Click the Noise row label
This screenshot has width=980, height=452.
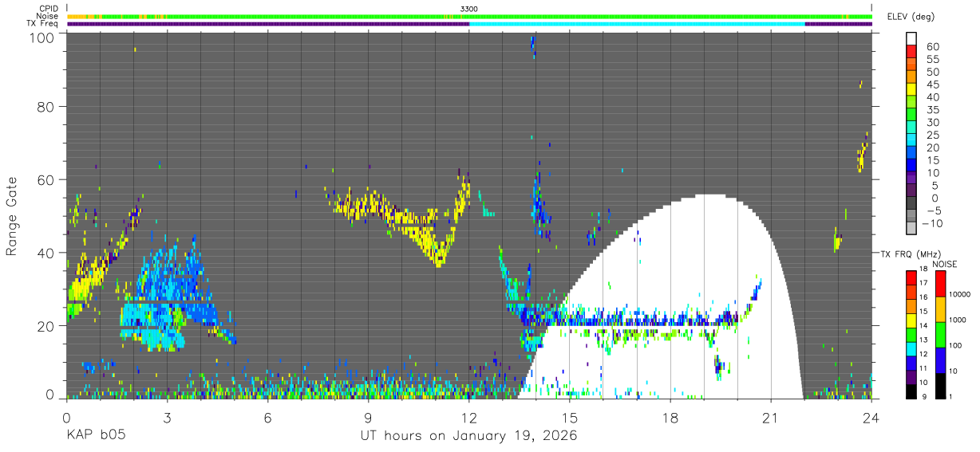pos(48,16)
